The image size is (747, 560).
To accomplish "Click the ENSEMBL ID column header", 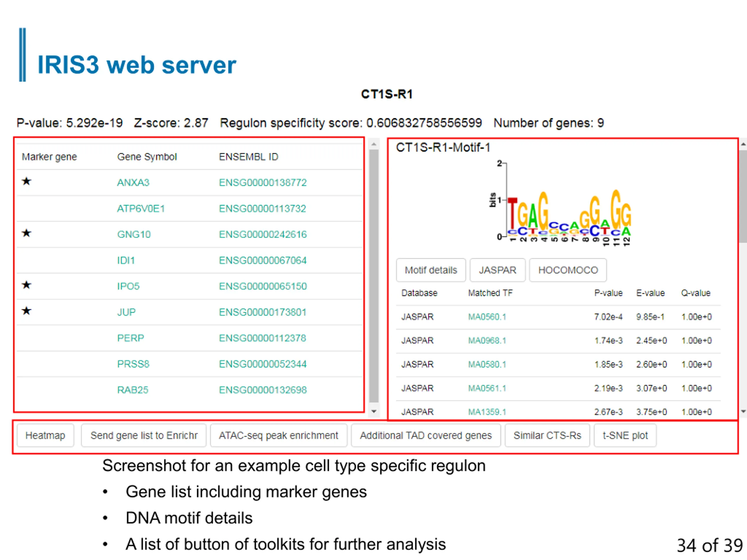I will [249, 157].
